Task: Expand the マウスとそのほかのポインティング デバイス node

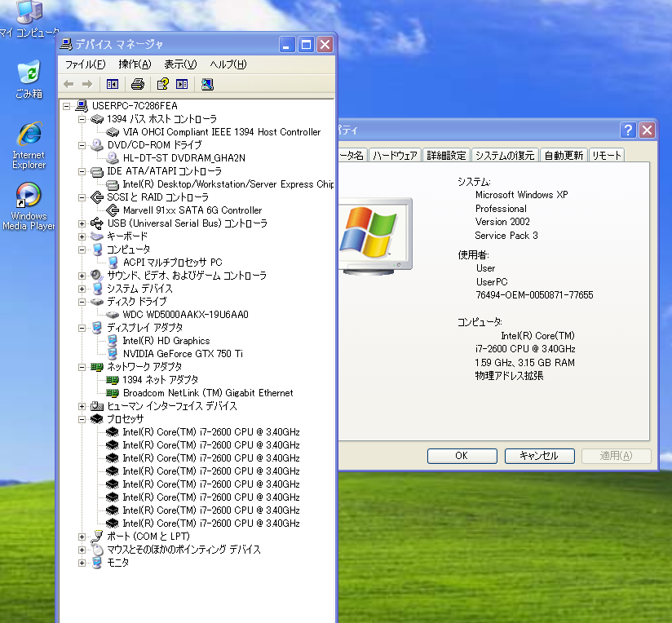Action: (x=82, y=550)
